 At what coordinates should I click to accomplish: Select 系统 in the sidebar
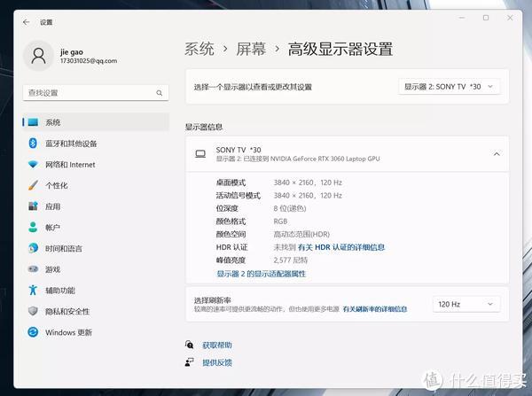(96, 122)
